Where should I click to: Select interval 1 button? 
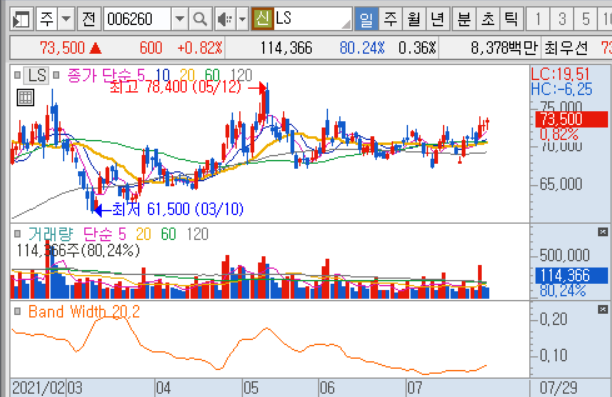(x=538, y=19)
